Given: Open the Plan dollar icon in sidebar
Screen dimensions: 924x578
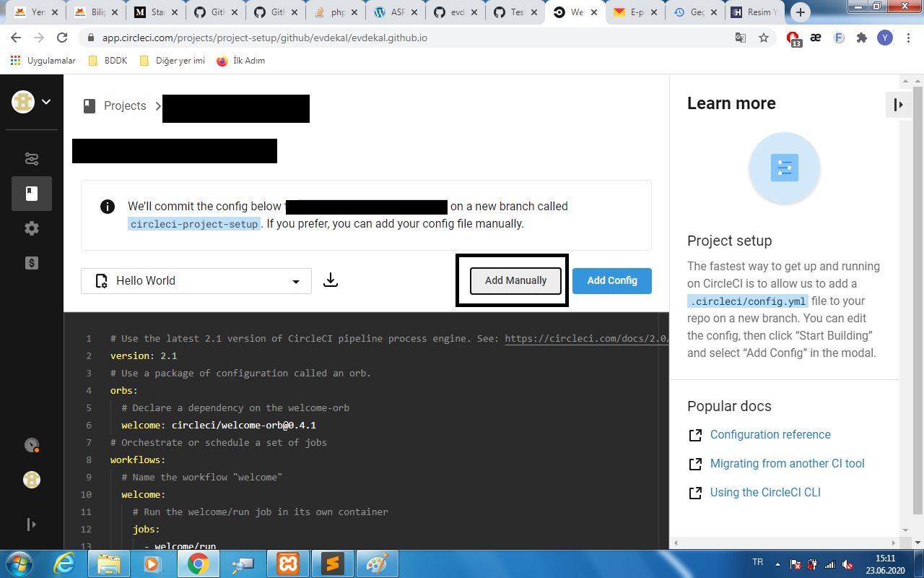Looking at the screenshot, I should (31, 263).
